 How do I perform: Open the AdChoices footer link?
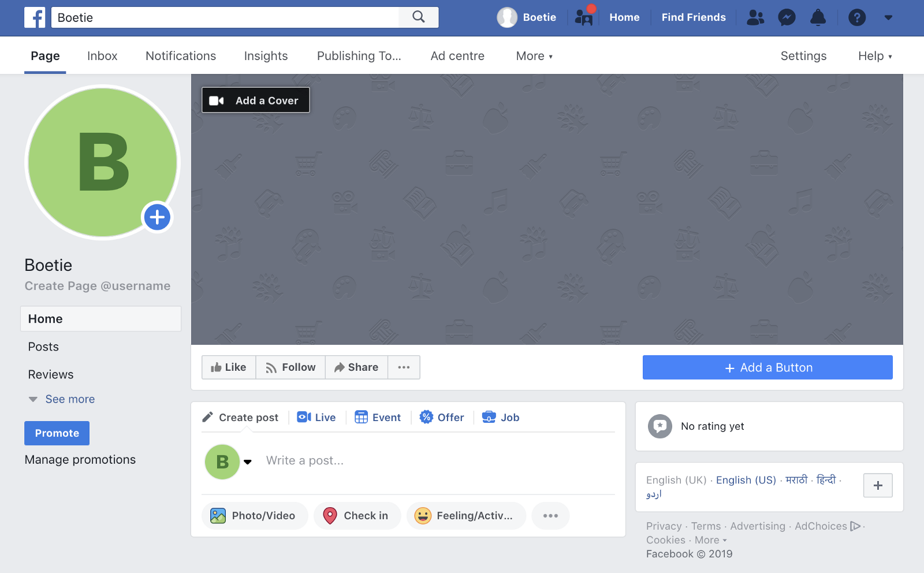tap(828, 526)
